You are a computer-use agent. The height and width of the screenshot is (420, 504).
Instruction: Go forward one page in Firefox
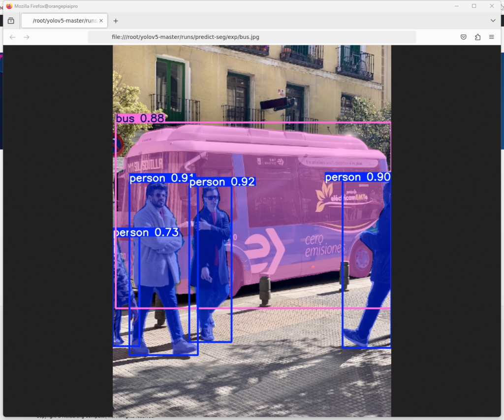point(27,37)
